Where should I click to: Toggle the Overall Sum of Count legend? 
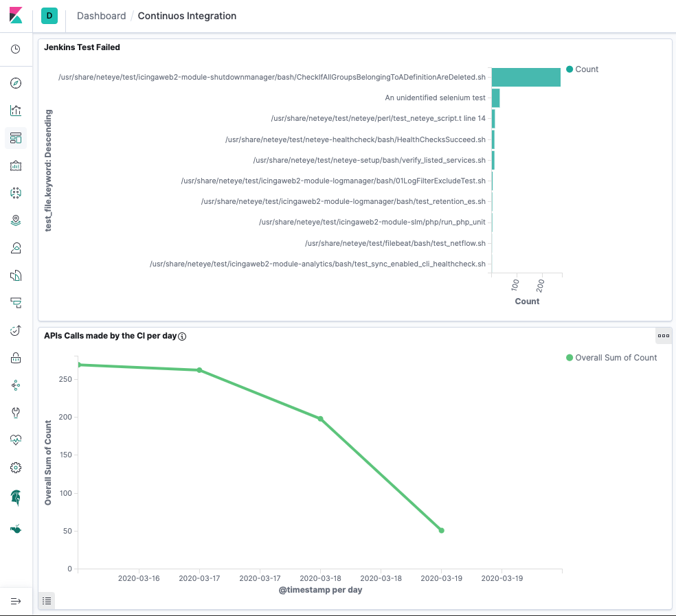pos(611,358)
